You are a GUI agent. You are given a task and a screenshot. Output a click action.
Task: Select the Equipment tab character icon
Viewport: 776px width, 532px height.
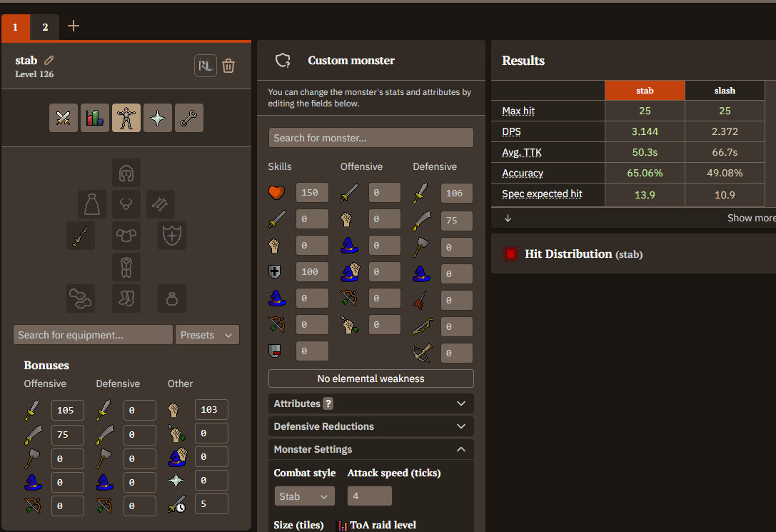pos(126,118)
